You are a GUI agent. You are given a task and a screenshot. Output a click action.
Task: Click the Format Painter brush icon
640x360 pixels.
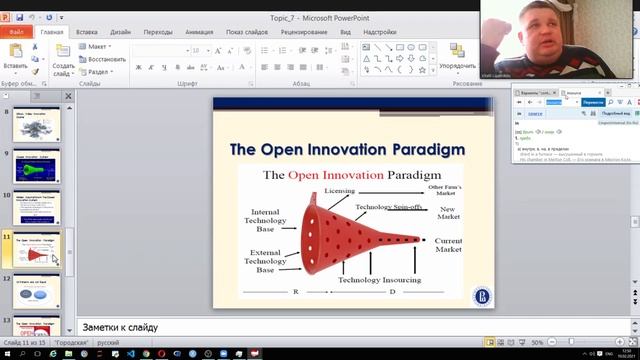point(35,71)
